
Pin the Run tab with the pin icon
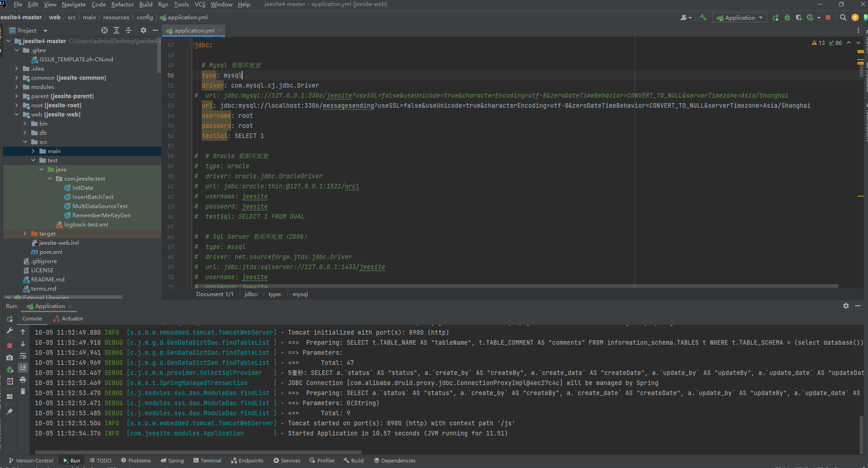(x=10, y=412)
